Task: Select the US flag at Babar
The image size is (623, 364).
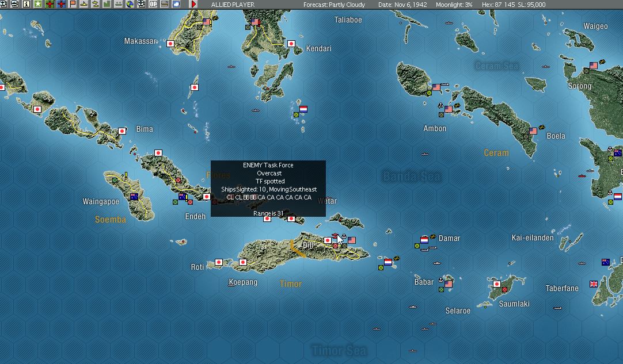Action: (x=449, y=284)
